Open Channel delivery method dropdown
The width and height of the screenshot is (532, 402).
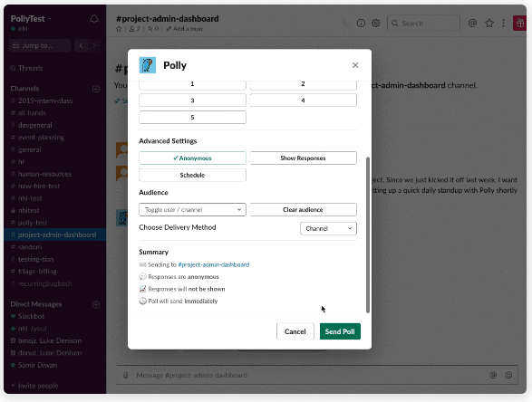pyautogui.click(x=328, y=228)
